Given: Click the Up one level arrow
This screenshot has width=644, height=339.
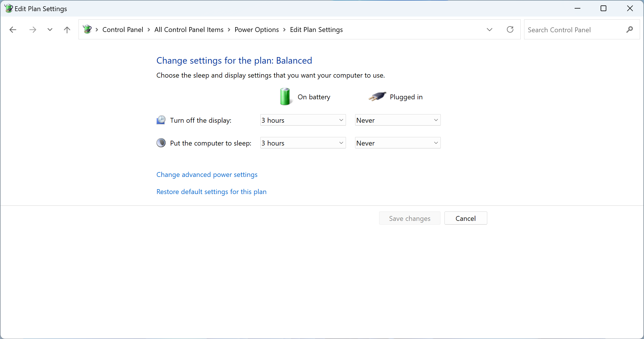Looking at the screenshot, I should [x=67, y=29].
